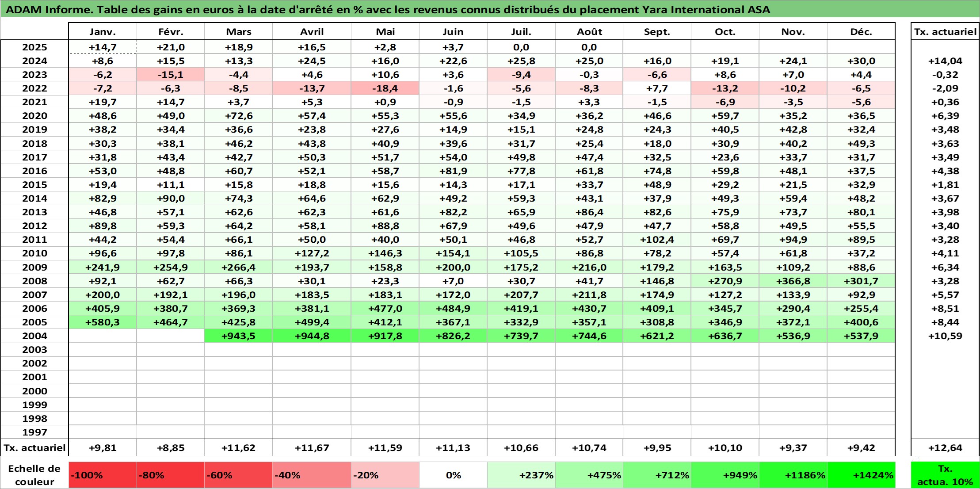
Task: Select the +72,6 cell in 2020
Action: (x=239, y=116)
